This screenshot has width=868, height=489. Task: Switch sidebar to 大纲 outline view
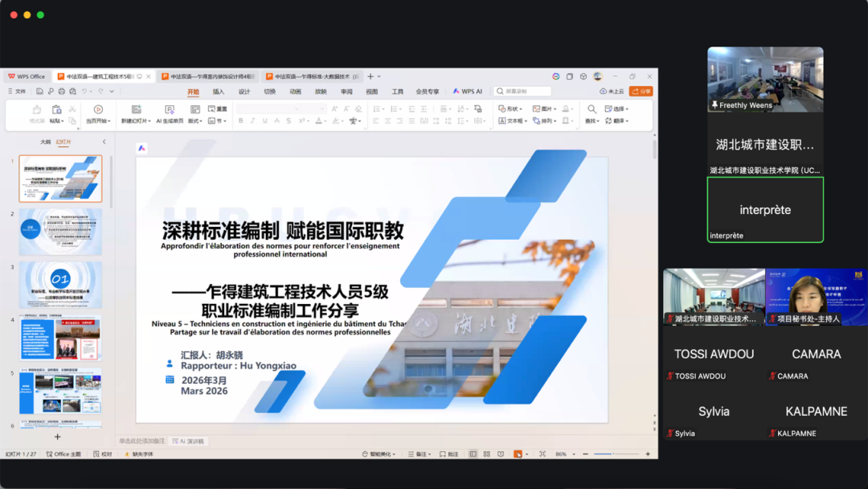pos(45,142)
